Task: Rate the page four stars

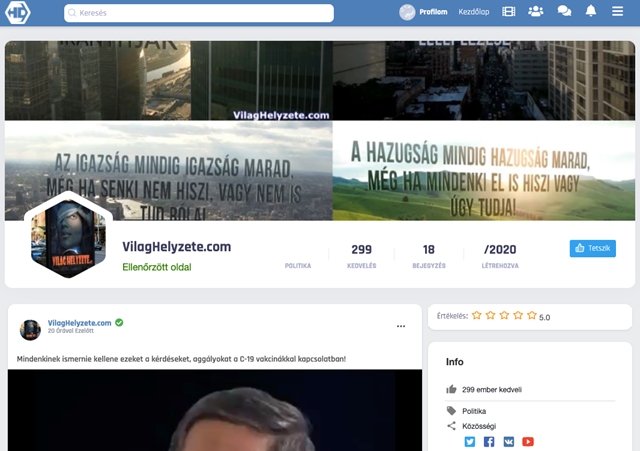Action: pyautogui.click(x=518, y=315)
